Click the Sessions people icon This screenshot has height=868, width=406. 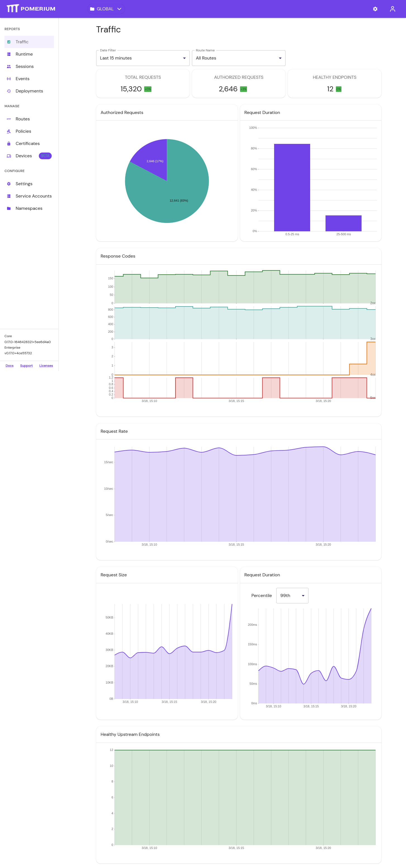pos(9,66)
